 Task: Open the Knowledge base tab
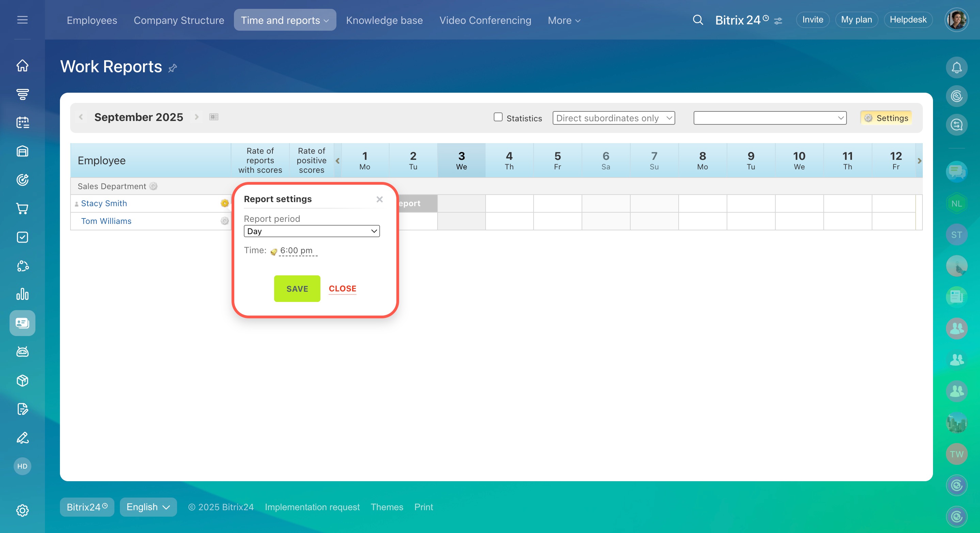tap(384, 20)
